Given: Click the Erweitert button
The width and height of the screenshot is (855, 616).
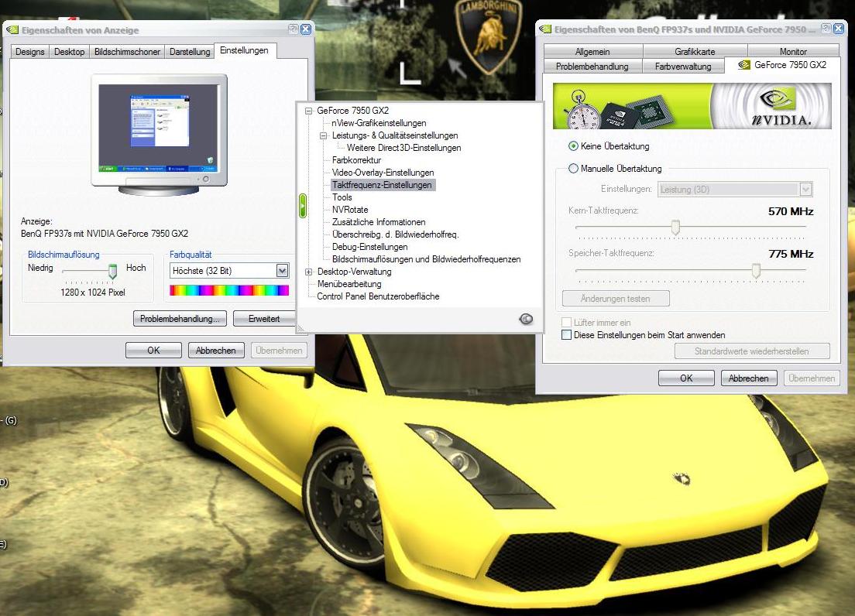Looking at the screenshot, I should 264,319.
